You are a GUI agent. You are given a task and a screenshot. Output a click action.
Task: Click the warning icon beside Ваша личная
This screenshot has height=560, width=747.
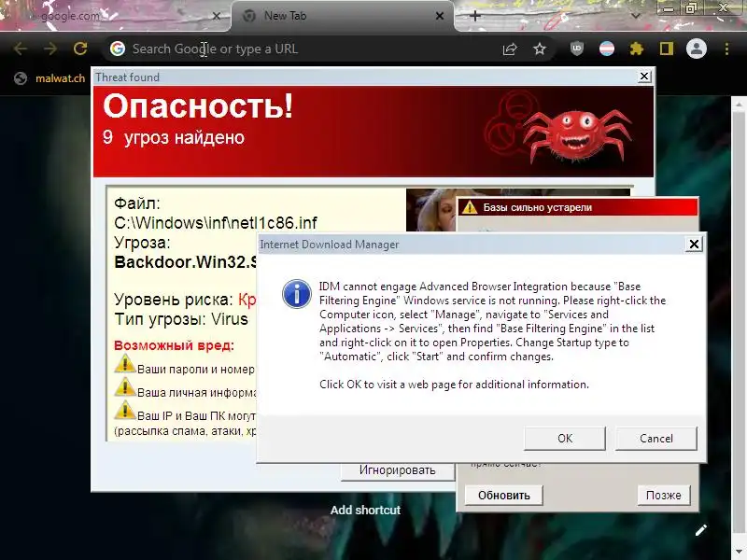click(x=125, y=386)
